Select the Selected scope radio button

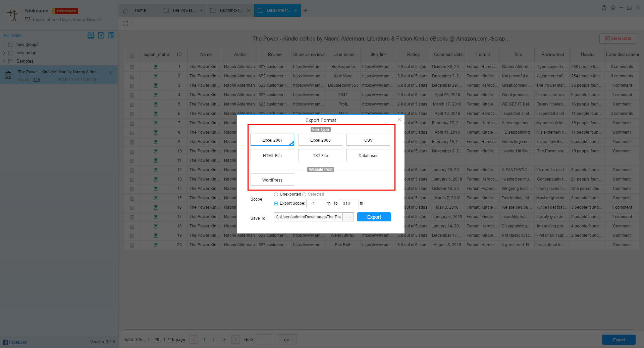[304, 194]
